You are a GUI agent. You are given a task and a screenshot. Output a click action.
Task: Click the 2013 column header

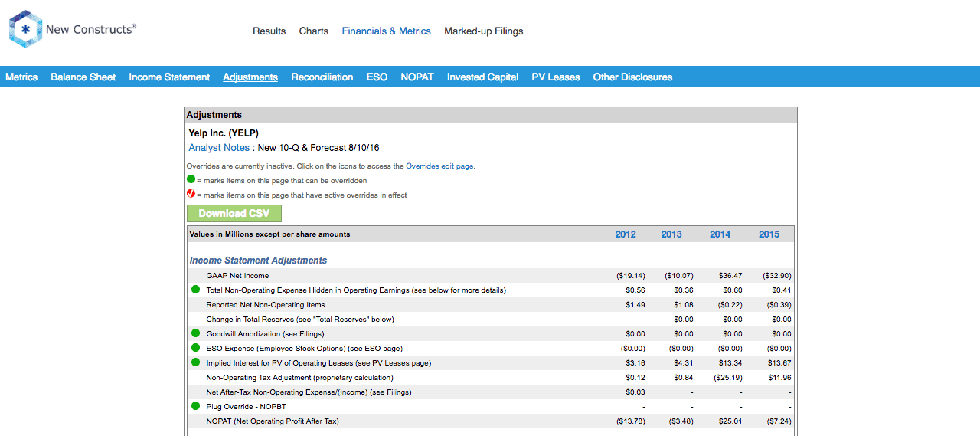tap(671, 234)
